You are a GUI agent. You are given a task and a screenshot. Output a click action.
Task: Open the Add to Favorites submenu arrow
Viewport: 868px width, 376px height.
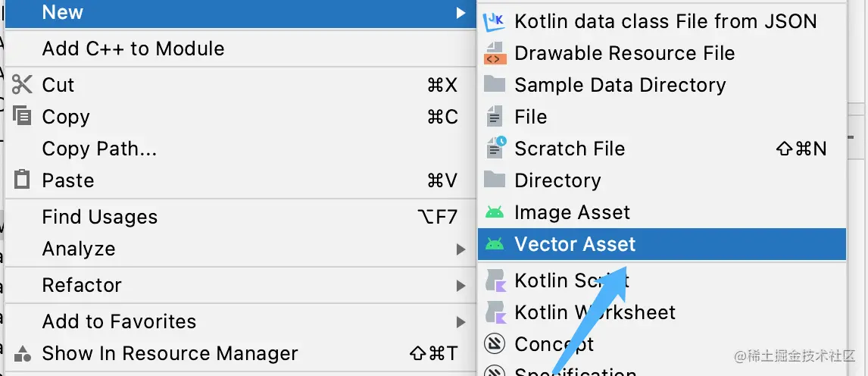coord(461,321)
